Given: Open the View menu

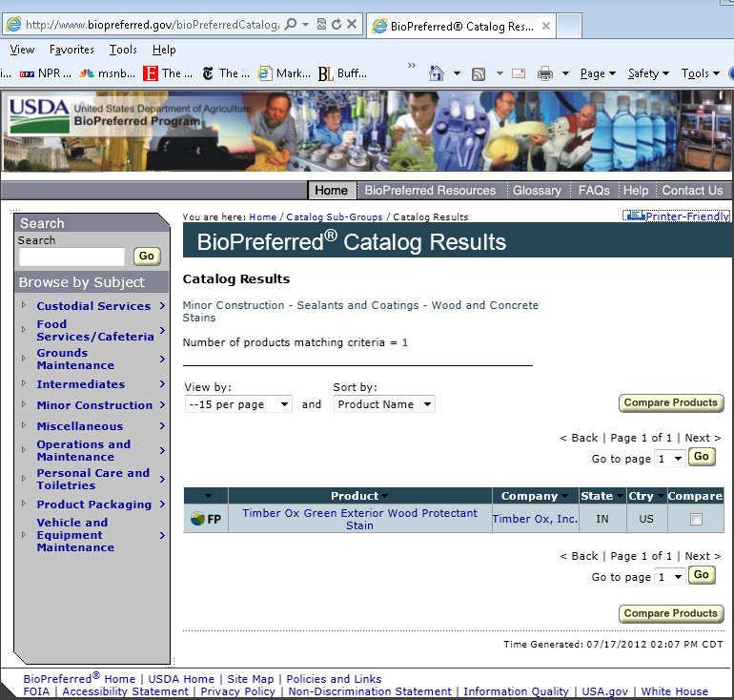Looking at the screenshot, I should point(22,50).
